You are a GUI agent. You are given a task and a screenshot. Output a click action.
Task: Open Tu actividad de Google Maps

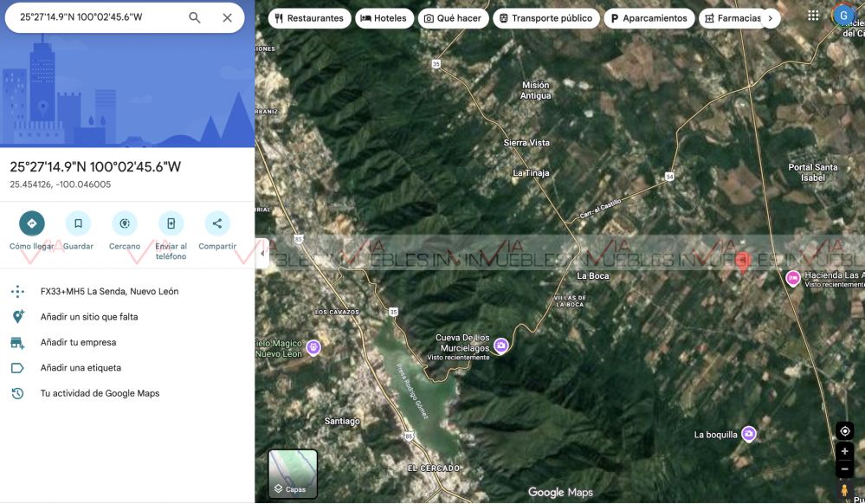point(100,393)
